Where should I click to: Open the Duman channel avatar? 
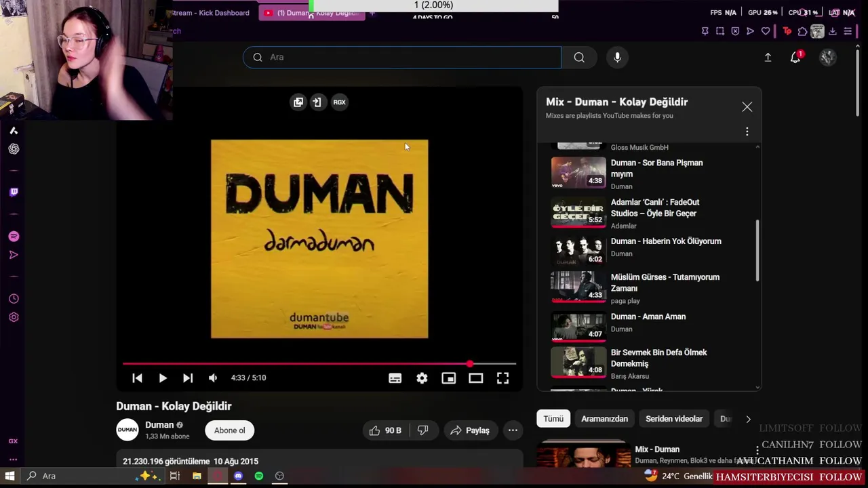coord(127,430)
